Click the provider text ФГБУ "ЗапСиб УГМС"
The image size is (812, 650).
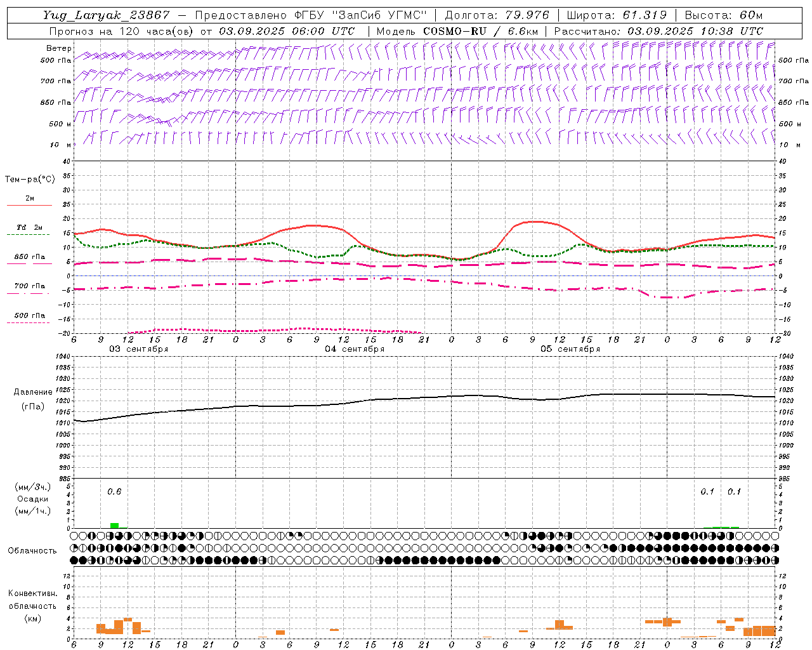[361, 15]
